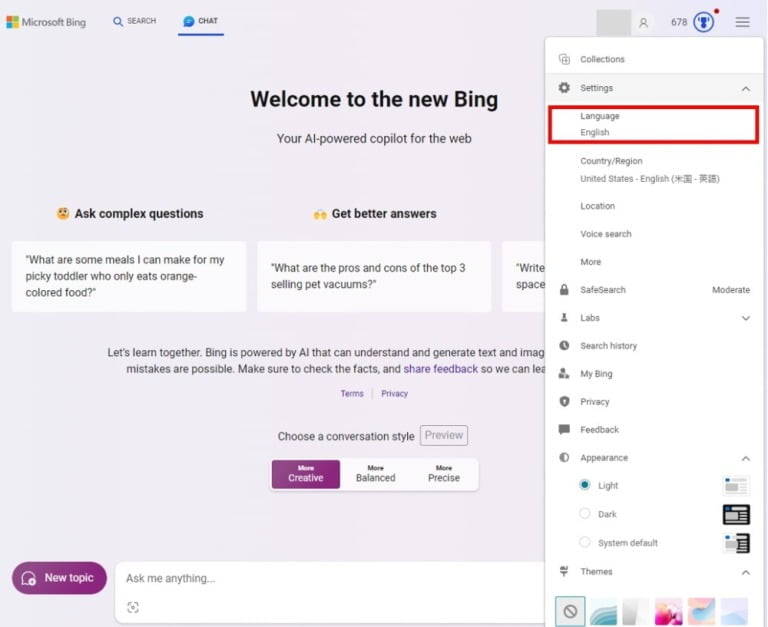Image resolution: width=768 pixels, height=627 pixels.
Task: Open the share feedback link
Action: 440,369
